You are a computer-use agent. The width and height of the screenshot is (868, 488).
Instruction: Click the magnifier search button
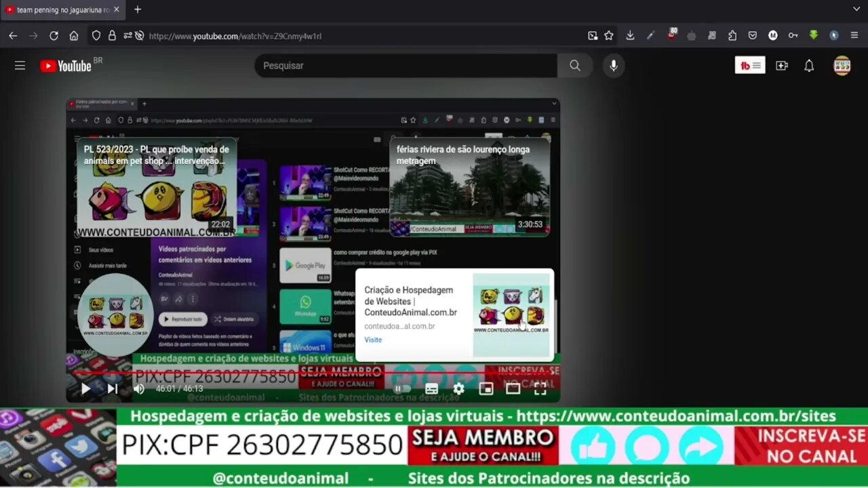[575, 66]
